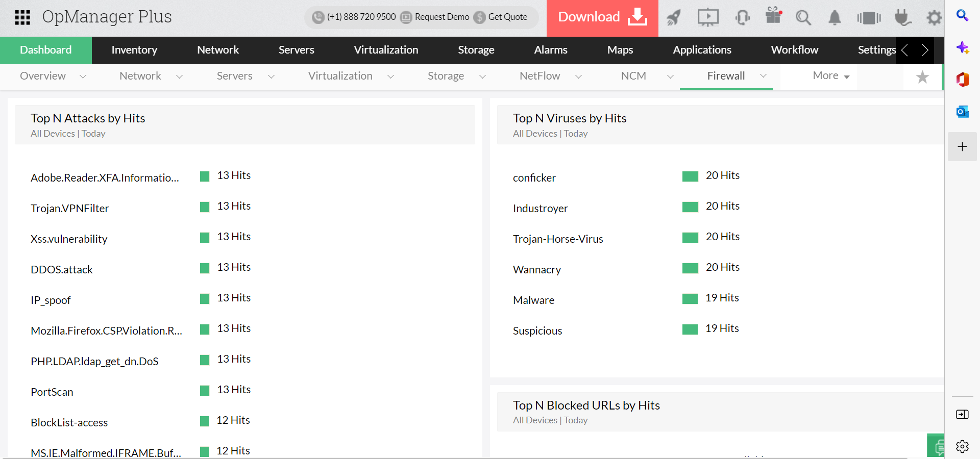Open the Workflow main tab
This screenshot has height=459, width=980.
tap(795, 50)
